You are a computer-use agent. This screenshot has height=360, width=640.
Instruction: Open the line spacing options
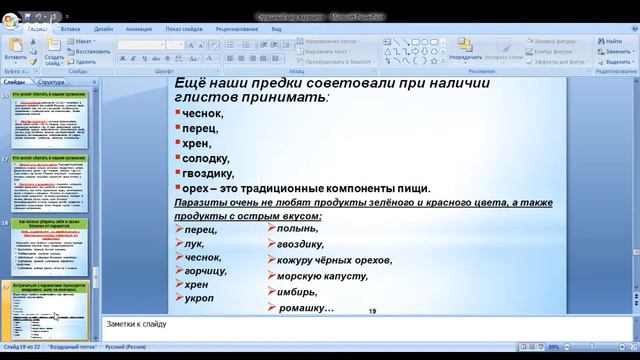(287, 45)
